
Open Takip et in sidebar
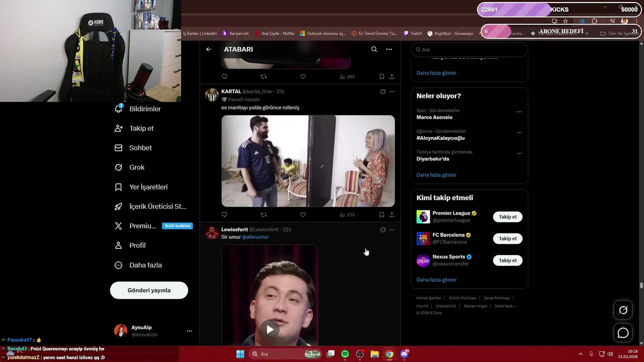point(134,128)
